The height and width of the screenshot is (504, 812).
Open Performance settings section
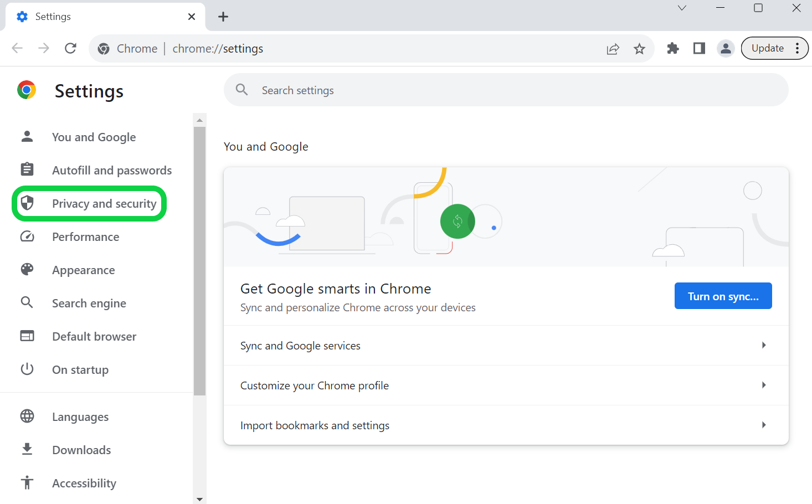(85, 236)
